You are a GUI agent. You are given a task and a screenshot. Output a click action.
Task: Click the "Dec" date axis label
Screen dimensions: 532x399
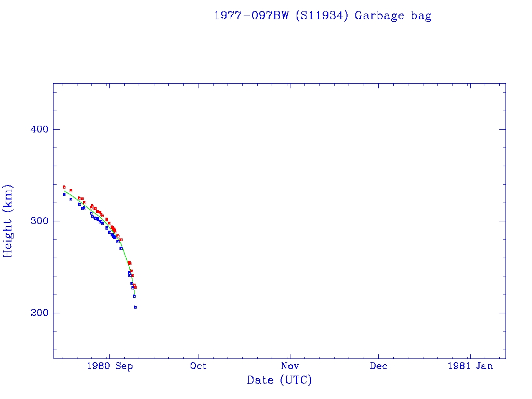(x=378, y=366)
